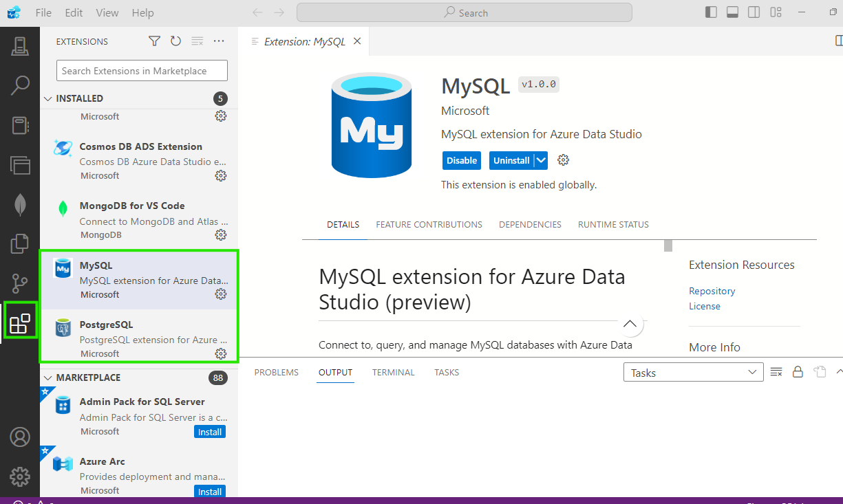Open the Search view in activity bar
The image size is (843, 504).
click(20, 85)
